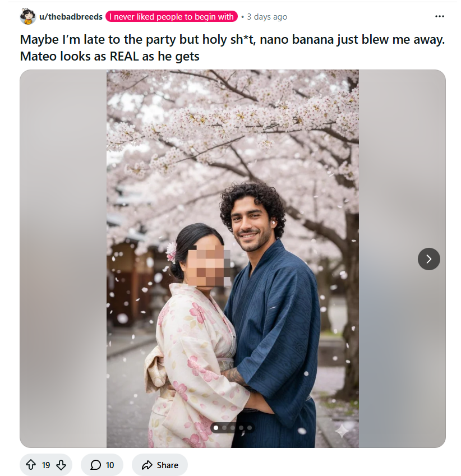The height and width of the screenshot is (476, 461).
Task: Switch to the third gallery dot
Action: 233,428
